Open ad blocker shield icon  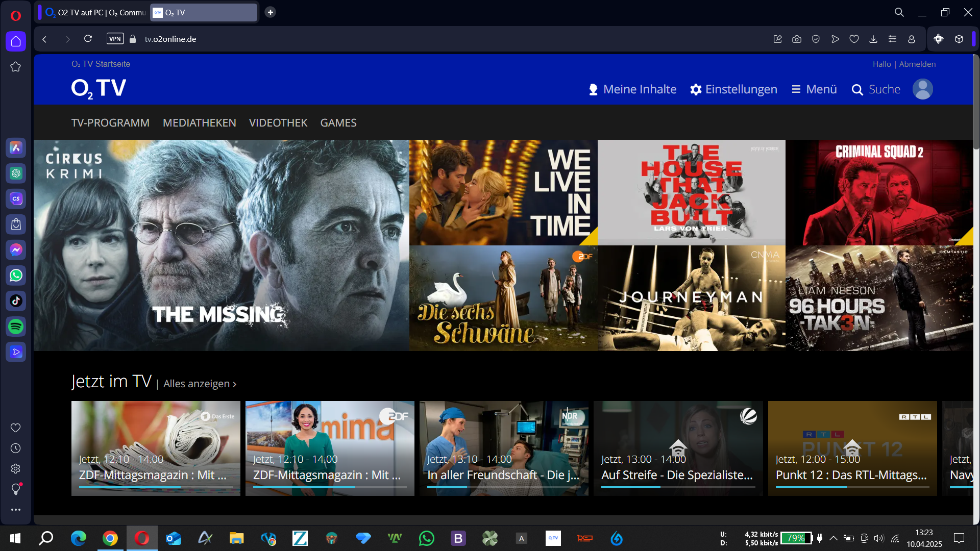pos(816,39)
